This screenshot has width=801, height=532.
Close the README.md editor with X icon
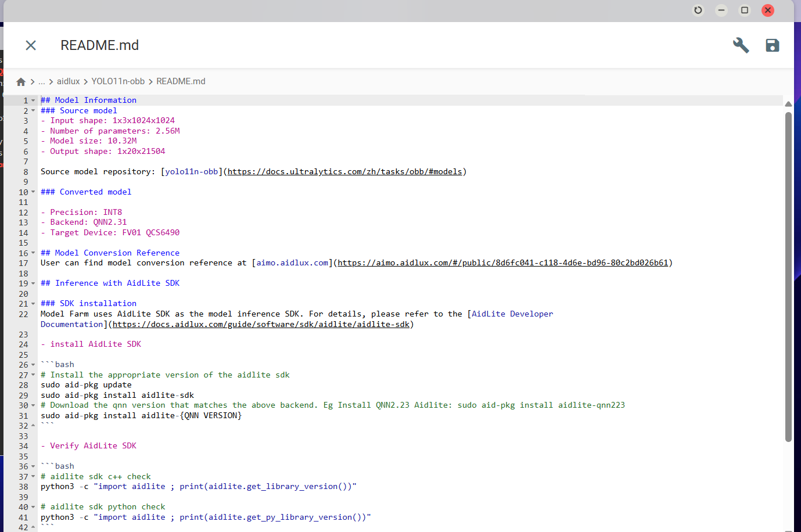[x=31, y=45]
